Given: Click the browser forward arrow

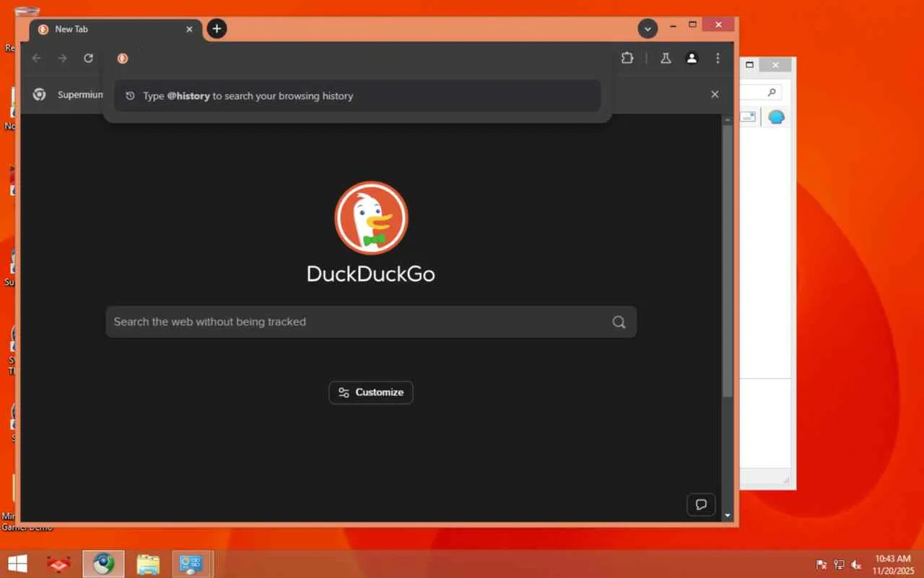Looking at the screenshot, I should click(63, 59).
